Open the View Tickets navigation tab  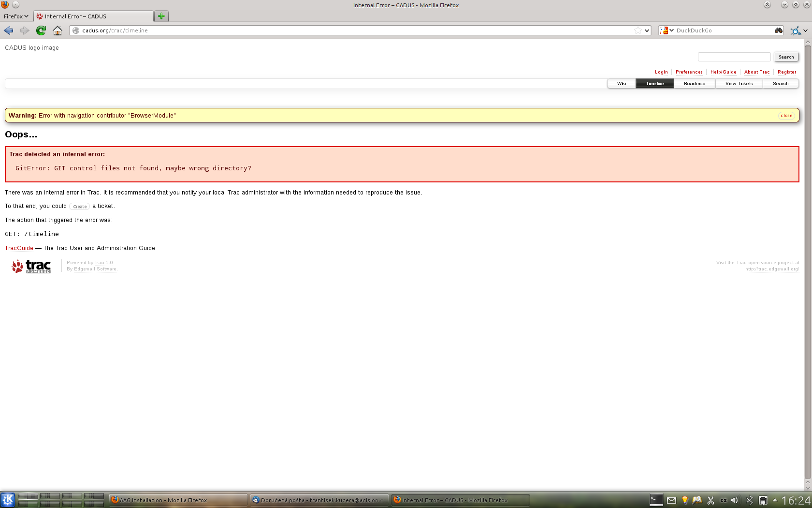tap(739, 84)
